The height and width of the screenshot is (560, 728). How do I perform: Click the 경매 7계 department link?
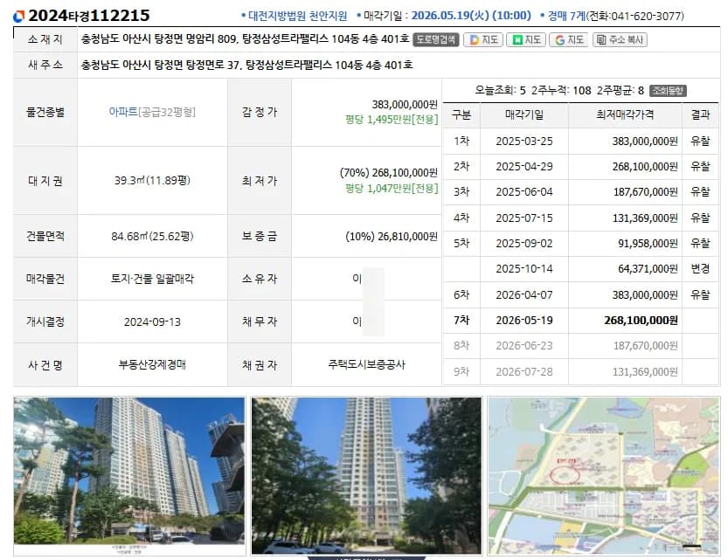566,16
